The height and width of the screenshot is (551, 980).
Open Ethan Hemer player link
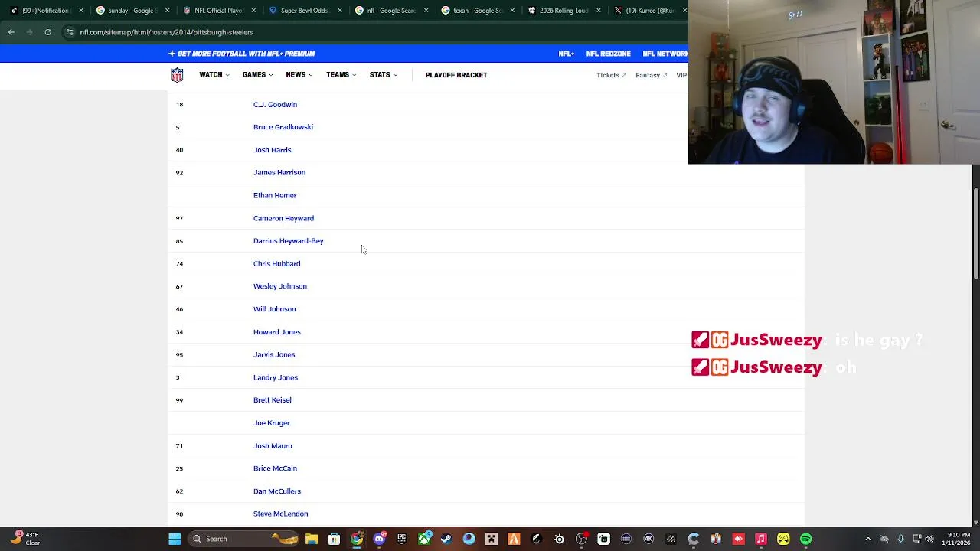275,195
